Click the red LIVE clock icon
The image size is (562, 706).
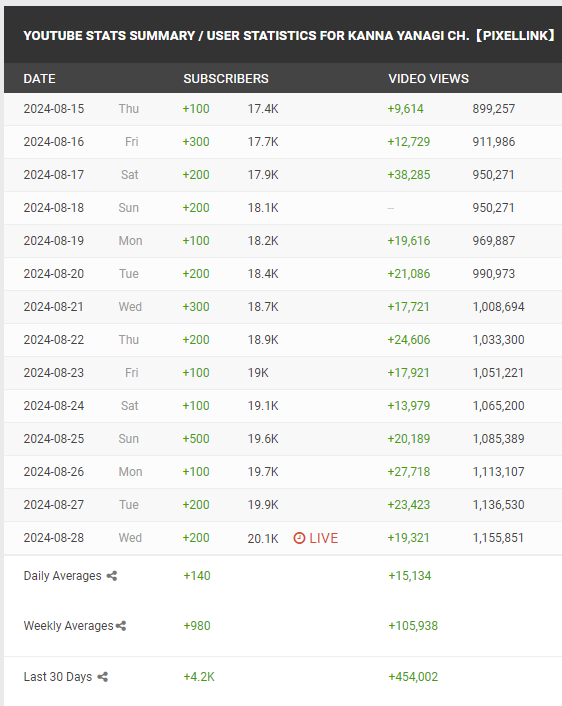click(x=299, y=538)
